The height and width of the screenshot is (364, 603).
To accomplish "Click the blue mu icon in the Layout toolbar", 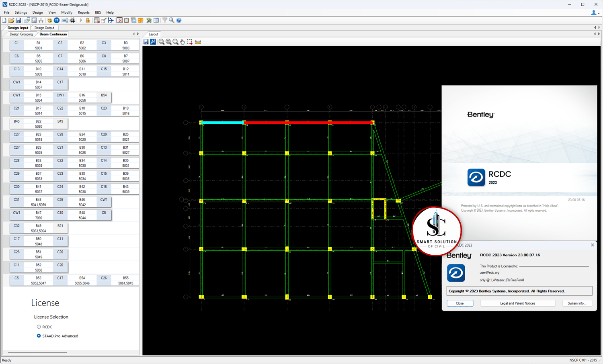I will [153, 42].
